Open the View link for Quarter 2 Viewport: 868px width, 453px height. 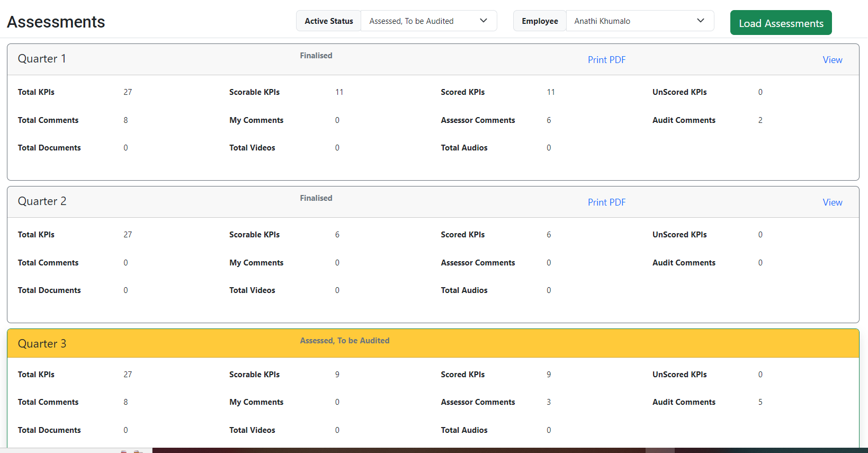pyautogui.click(x=832, y=202)
